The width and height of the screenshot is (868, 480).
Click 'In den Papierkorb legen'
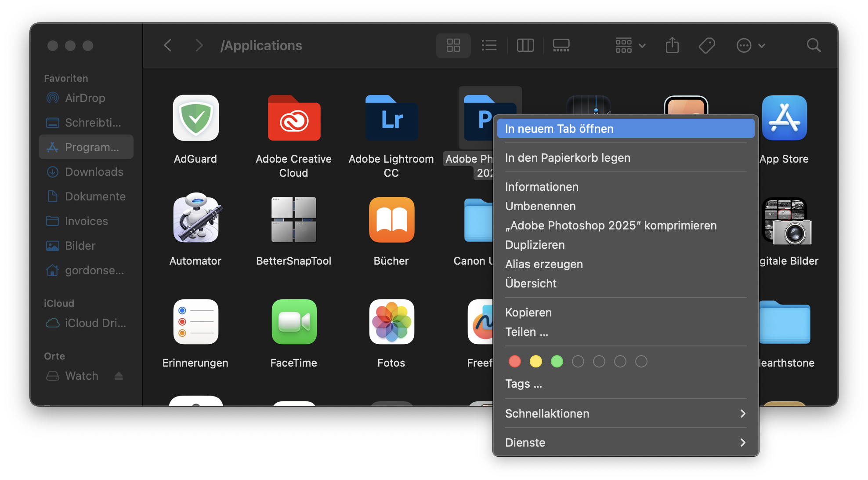568,157
